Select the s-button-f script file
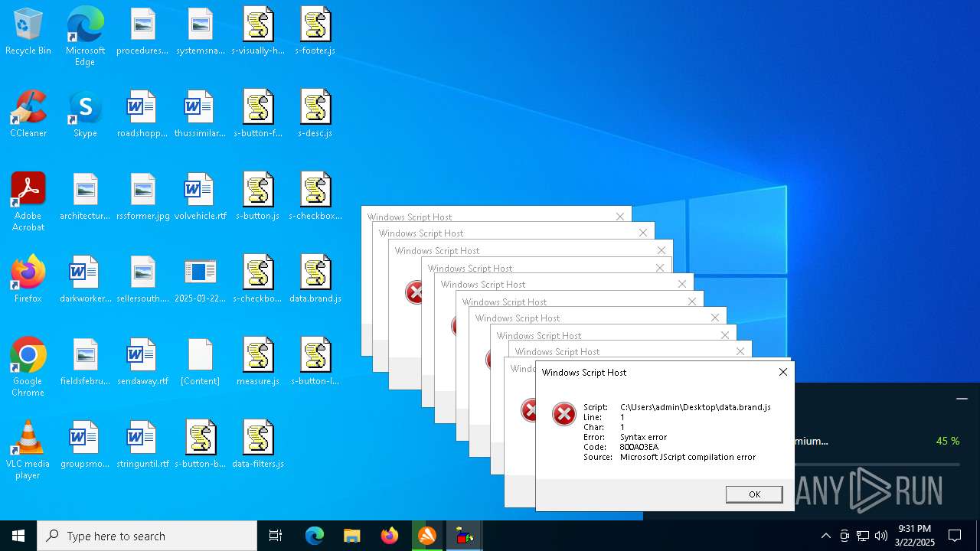 coord(258,114)
